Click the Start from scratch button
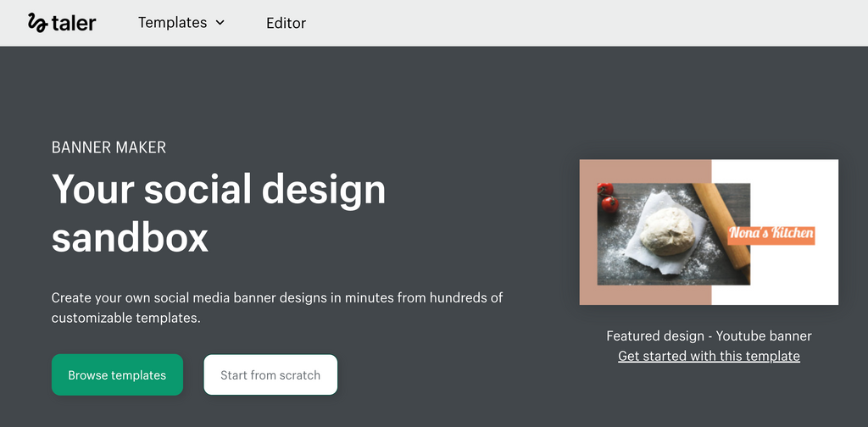Viewport: 868px width, 427px height. tap(270, 375)
